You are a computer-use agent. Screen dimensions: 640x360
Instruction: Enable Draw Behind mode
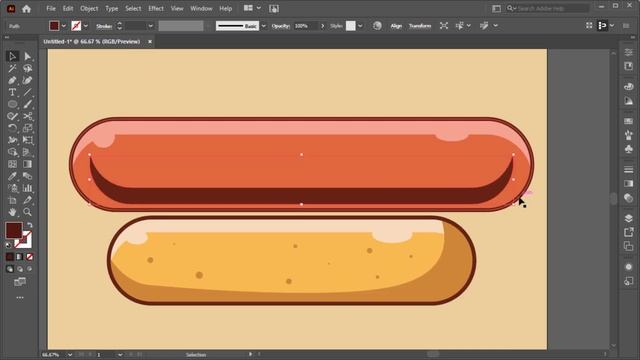point(20,269)
